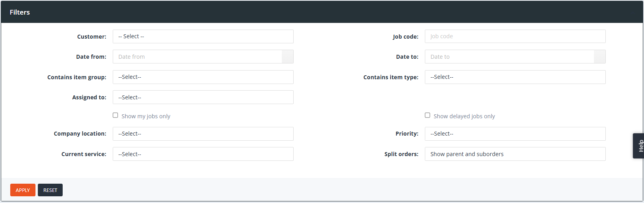Expand the Assigned to dropdown
This screenshot has width=644, height=203.
pos(203,97)
